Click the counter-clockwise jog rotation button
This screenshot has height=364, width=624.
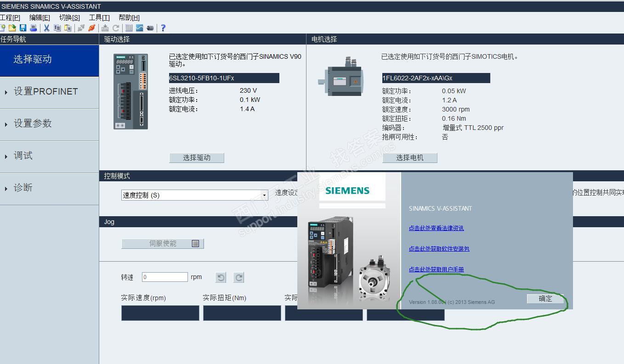coord(221,277)
